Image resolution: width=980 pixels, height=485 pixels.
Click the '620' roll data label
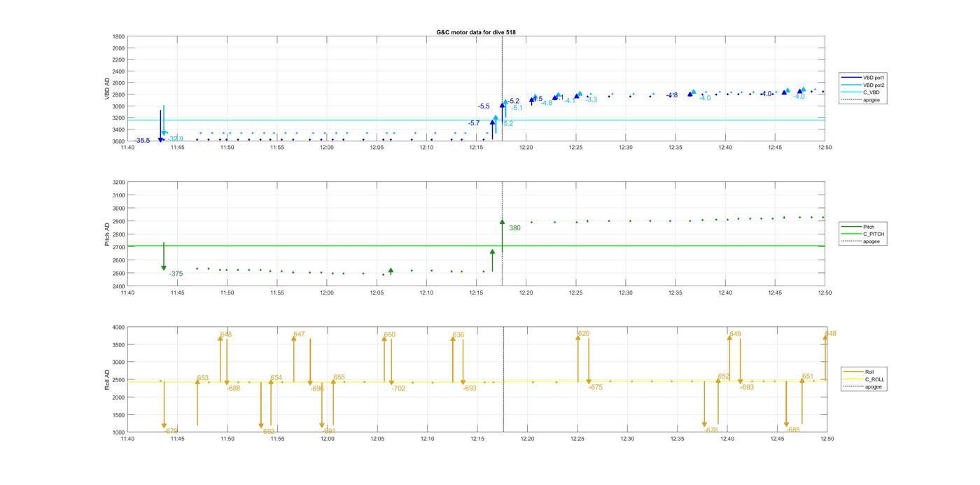click(x=584, y=334)
